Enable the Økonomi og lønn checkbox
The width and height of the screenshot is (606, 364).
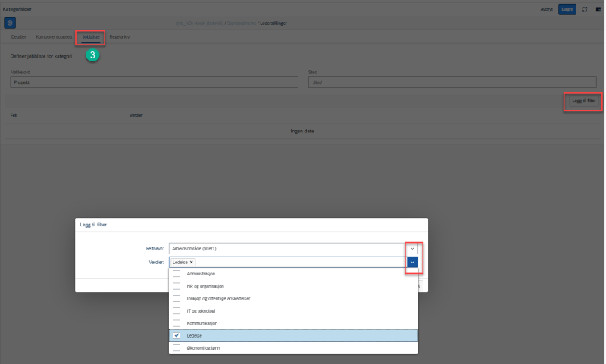click(x=176, y=348)
